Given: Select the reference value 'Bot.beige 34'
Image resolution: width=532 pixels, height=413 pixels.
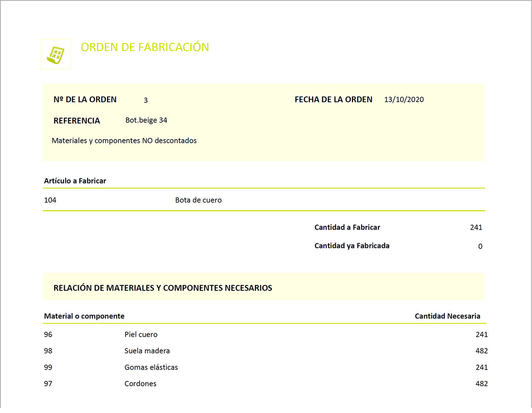Looking at the screenshot, I should point(146,120).
